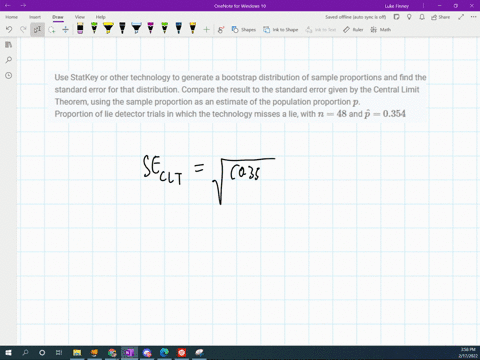Open the more options ellipsis menu
480x360 pixels.
[473, 17]
